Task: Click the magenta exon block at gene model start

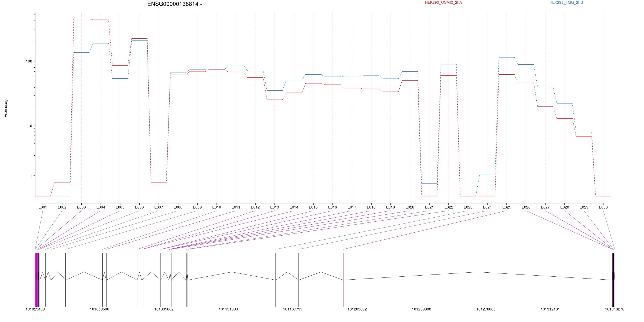Action: point(37,280)
